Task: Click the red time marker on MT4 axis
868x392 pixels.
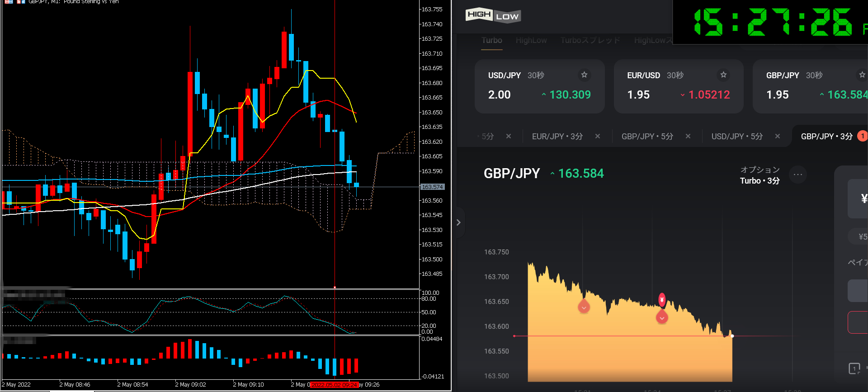Action: pos(335,385)
